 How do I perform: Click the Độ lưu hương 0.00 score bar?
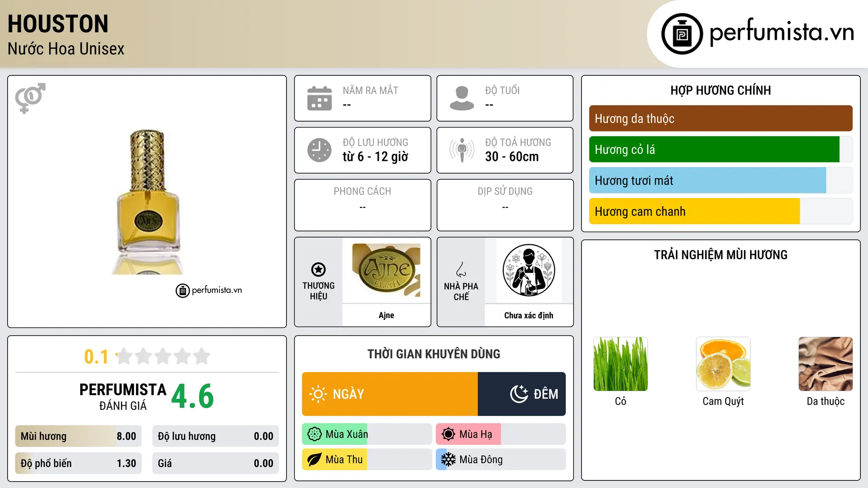tap(215, 436)
